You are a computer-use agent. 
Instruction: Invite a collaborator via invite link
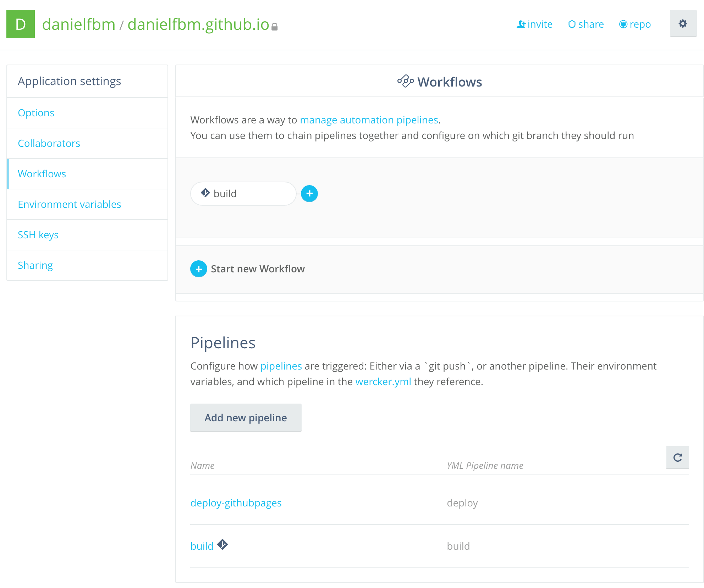pos(534,24)
